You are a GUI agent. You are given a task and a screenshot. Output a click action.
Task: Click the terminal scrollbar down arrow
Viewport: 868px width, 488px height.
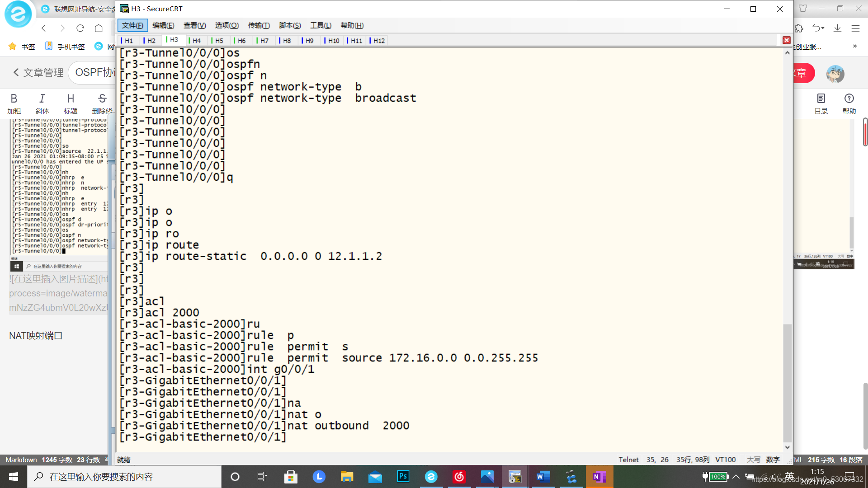tap(787, 447)
